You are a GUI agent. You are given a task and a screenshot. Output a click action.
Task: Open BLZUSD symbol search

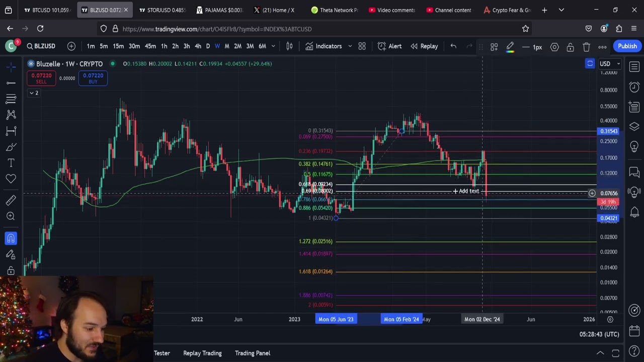pyautogui.click(x=41, y=46)
